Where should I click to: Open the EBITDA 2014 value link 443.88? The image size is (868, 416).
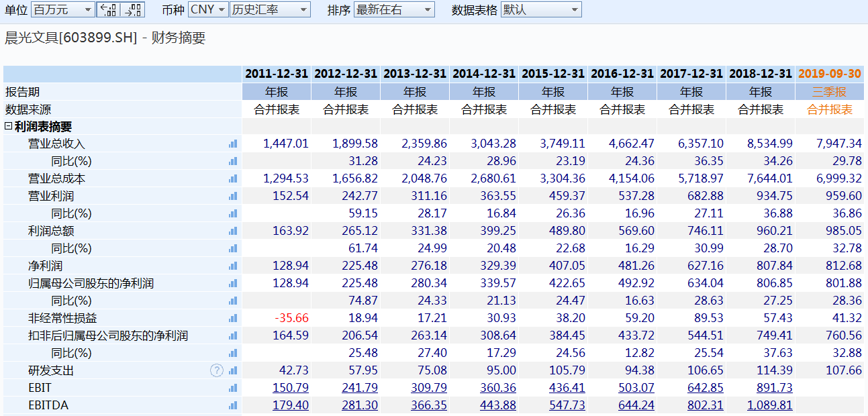(x=498, y=405)
